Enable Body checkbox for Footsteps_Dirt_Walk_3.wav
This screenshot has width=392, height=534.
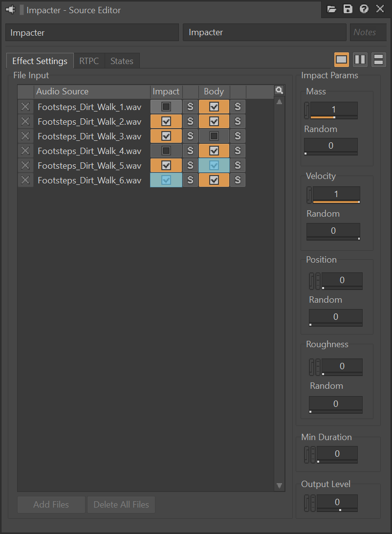214,136
